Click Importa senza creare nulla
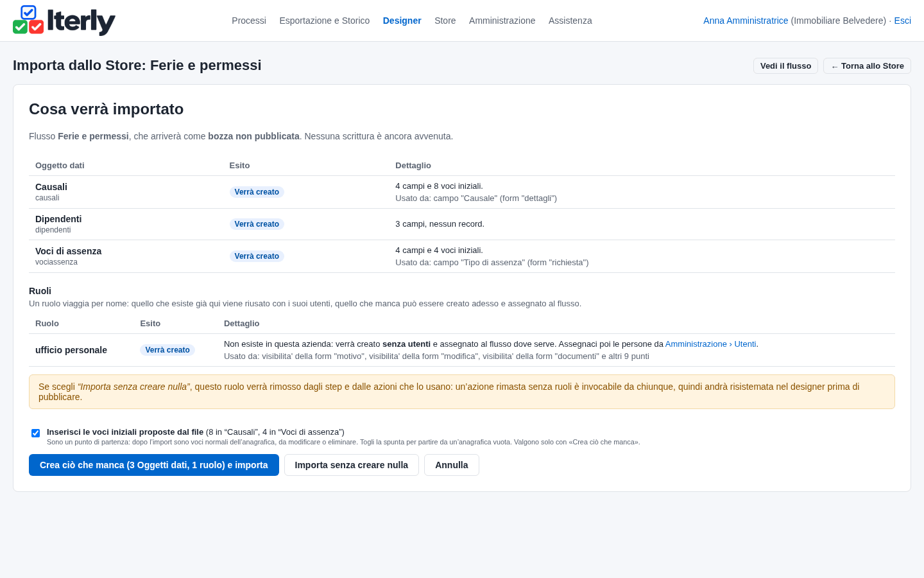 pos(352,465)
